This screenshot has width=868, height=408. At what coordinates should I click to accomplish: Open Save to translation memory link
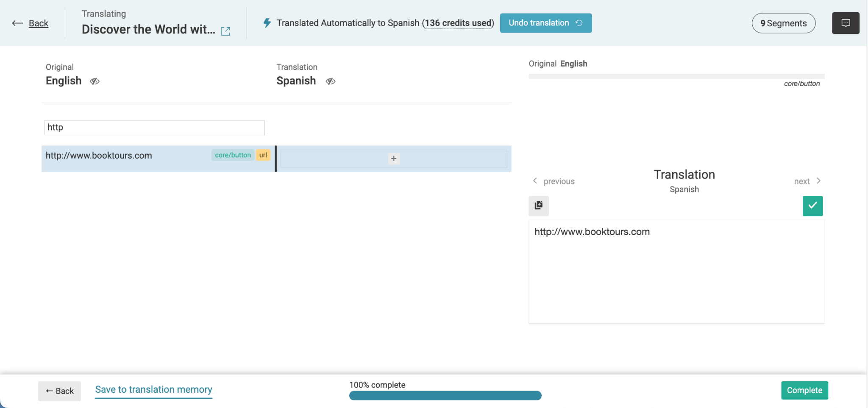click(153, 389)
